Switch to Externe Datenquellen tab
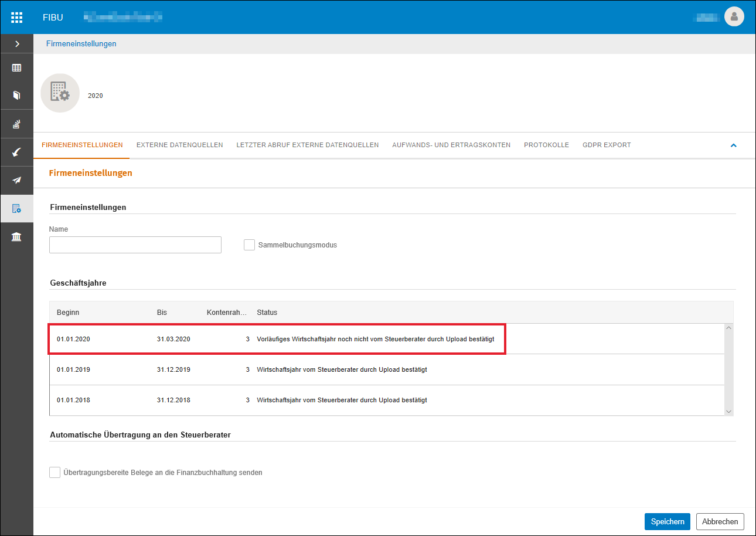756x536 pixels. point(179,145)
